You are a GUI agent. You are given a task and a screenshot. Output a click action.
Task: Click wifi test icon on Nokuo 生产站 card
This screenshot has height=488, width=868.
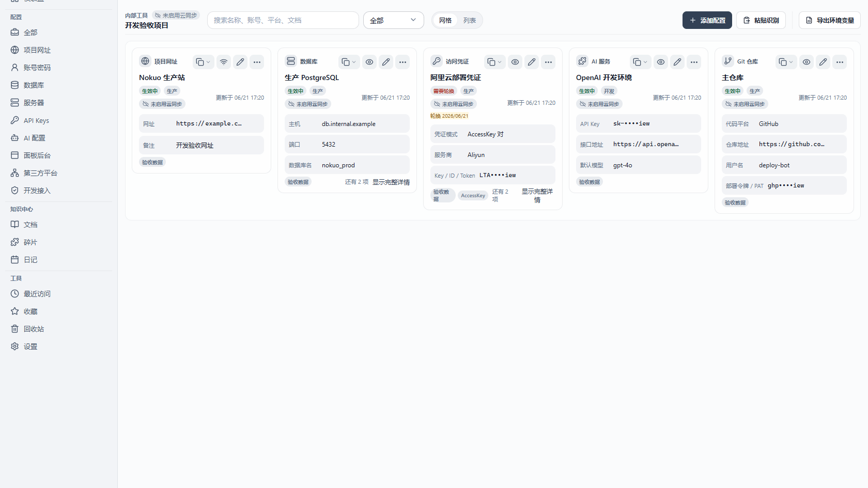[x=224, y=62]
